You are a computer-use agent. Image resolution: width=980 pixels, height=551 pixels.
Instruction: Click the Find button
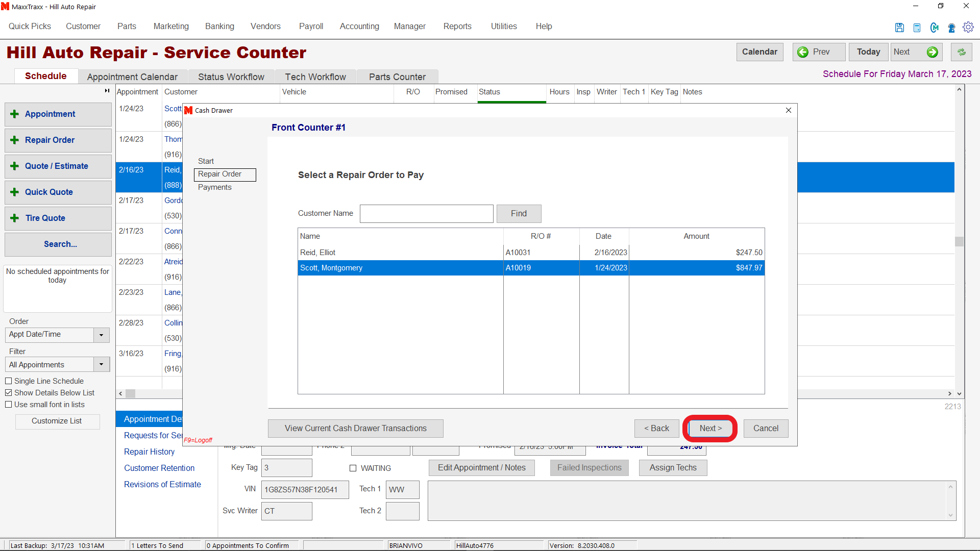point(519,214)
